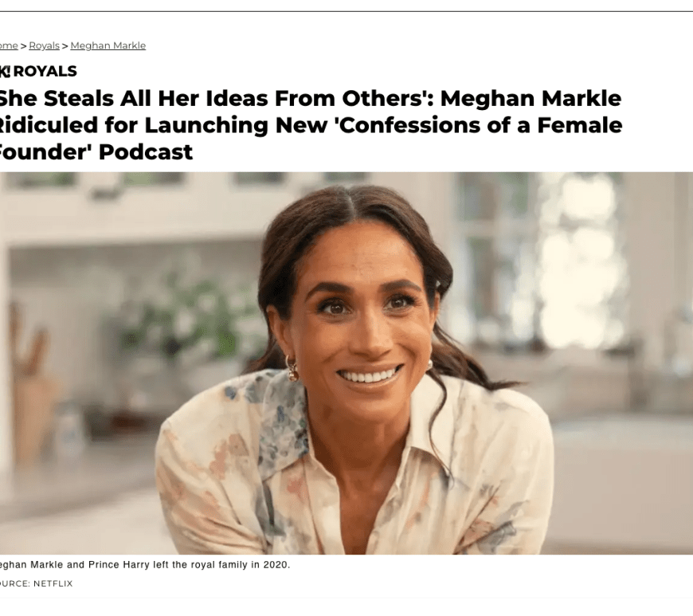Click the breadcrumb arrow after Home
Viewport: 693px width, 616px height.
24,45
